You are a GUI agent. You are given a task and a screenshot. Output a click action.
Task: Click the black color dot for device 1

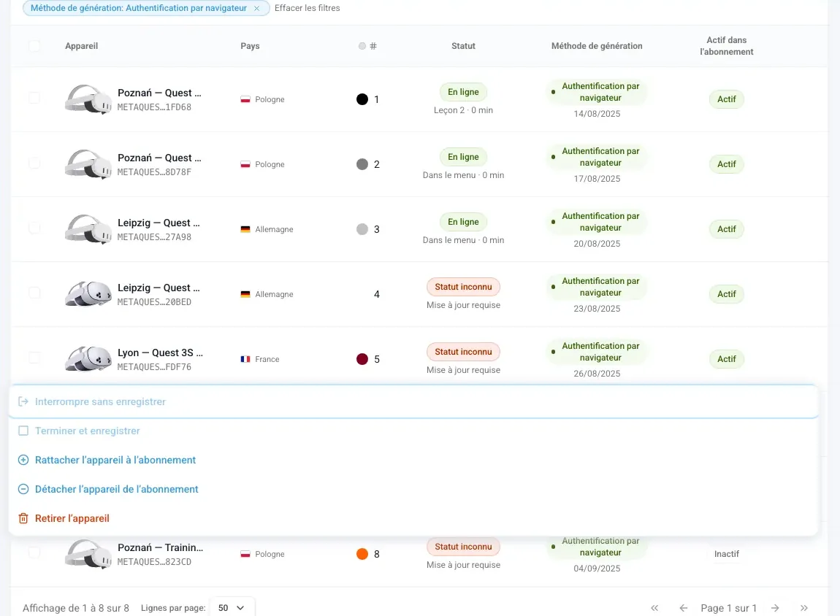pyautogui.click(x=362, y=99)
